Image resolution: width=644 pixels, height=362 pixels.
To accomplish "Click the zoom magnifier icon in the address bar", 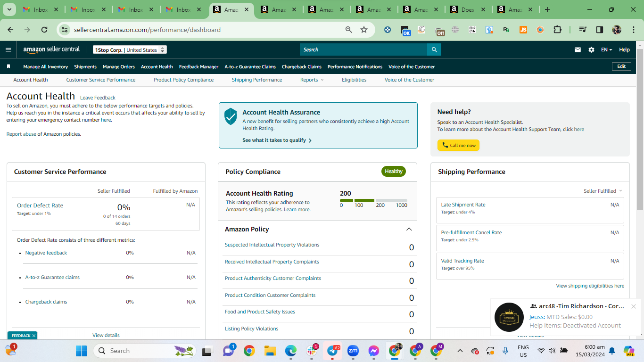I will (349, 30).
